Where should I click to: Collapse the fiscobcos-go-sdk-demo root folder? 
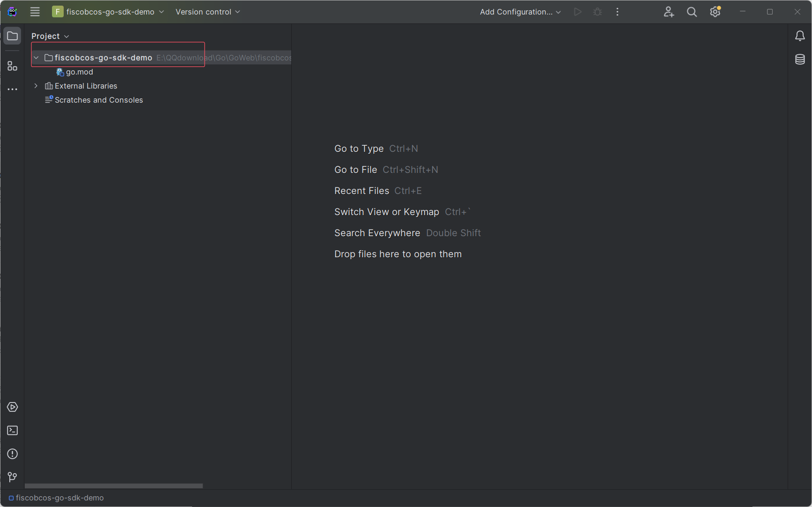36,58
